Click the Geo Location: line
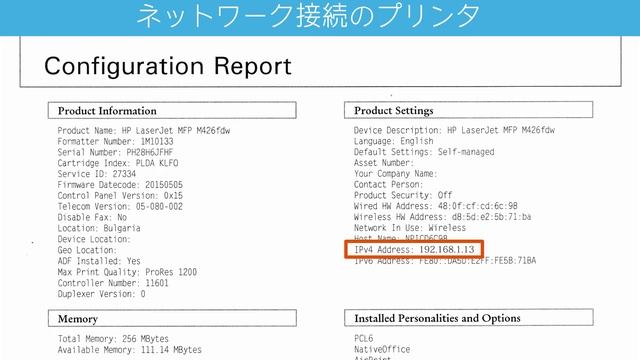 pos(87,250)
